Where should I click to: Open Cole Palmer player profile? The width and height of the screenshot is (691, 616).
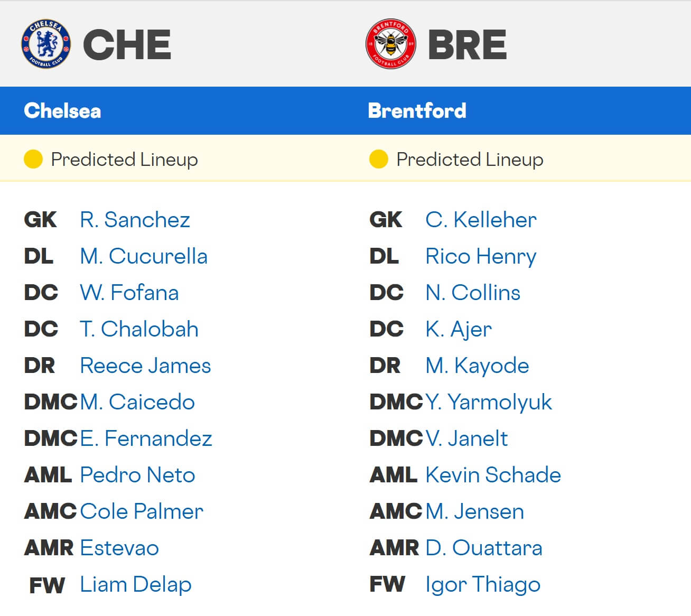(141, 511)
